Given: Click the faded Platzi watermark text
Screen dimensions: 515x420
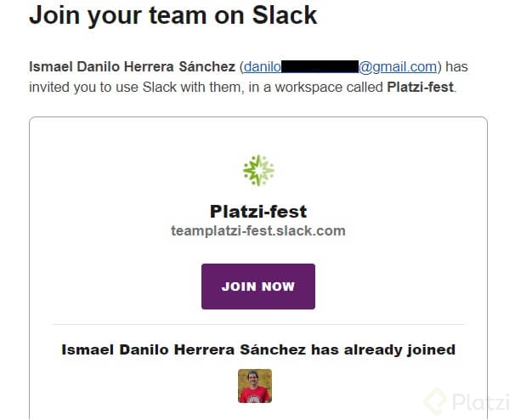Looking at the screenshot, I should pos(480,401).
